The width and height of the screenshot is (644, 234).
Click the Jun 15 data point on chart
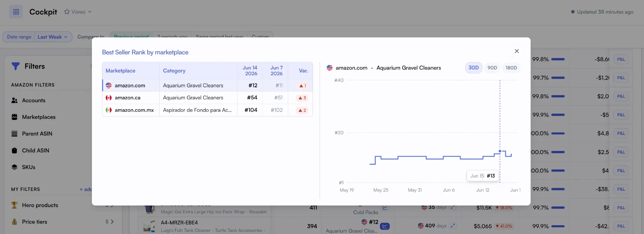[x=500, y=151]
